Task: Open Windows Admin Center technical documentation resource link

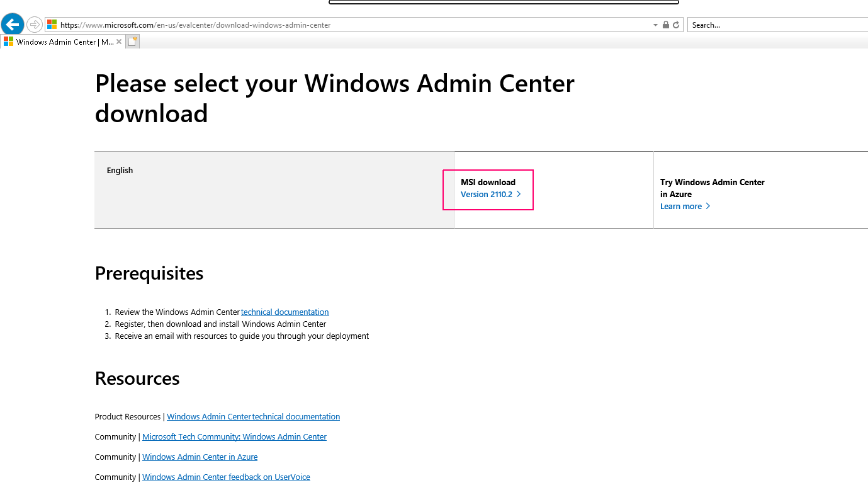Action: pyautogui.click(x=253, y=417)
